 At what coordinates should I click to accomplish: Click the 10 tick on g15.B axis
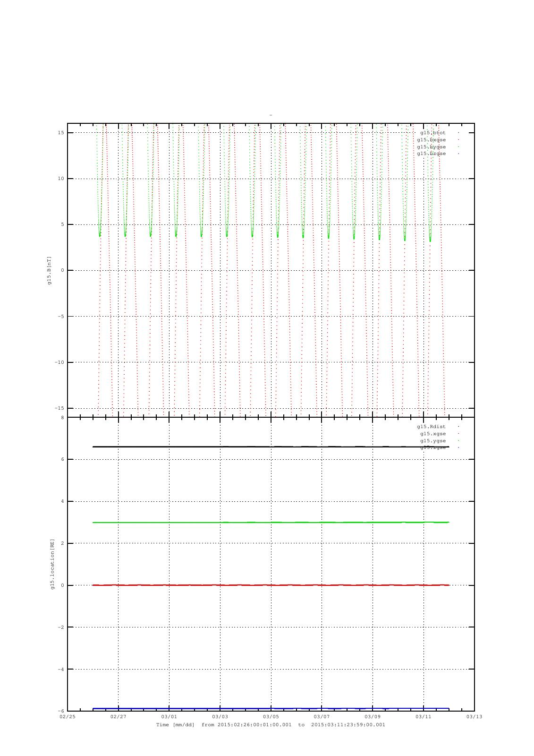pos(61,179)
